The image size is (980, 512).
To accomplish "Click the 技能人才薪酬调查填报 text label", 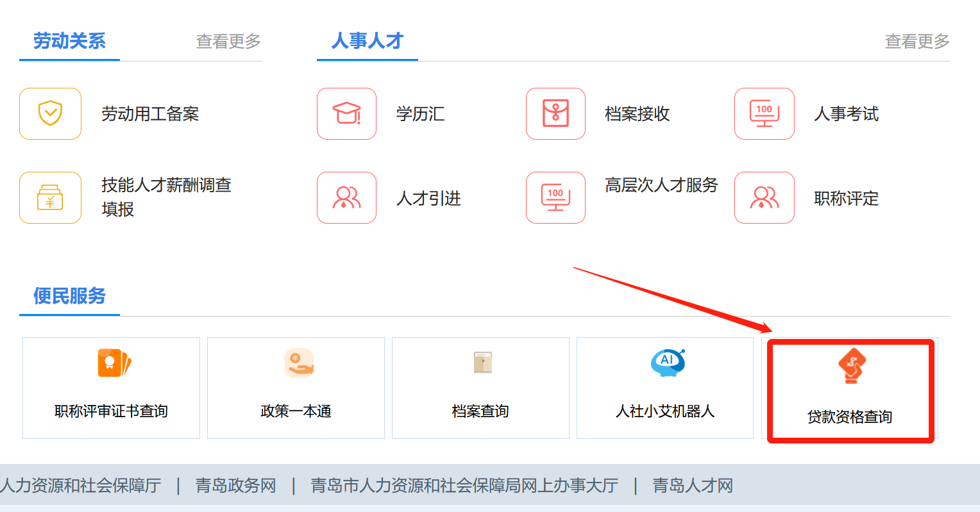I will coord(166,197).
